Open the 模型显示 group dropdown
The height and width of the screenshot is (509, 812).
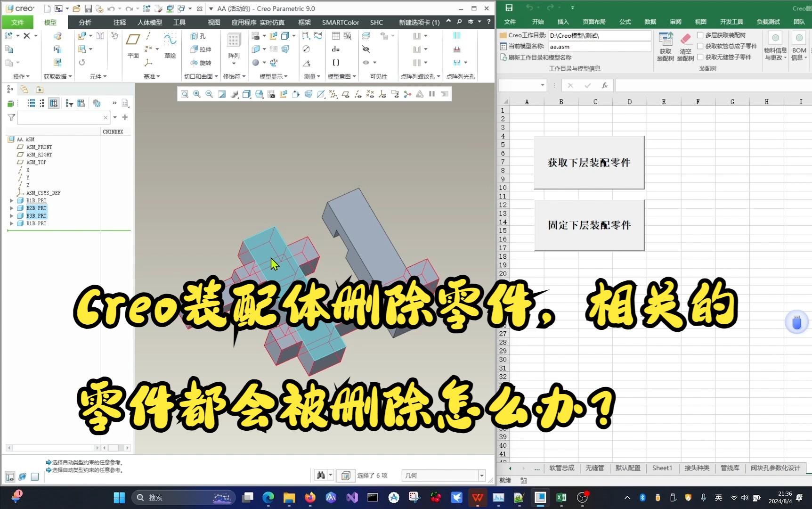274,76
